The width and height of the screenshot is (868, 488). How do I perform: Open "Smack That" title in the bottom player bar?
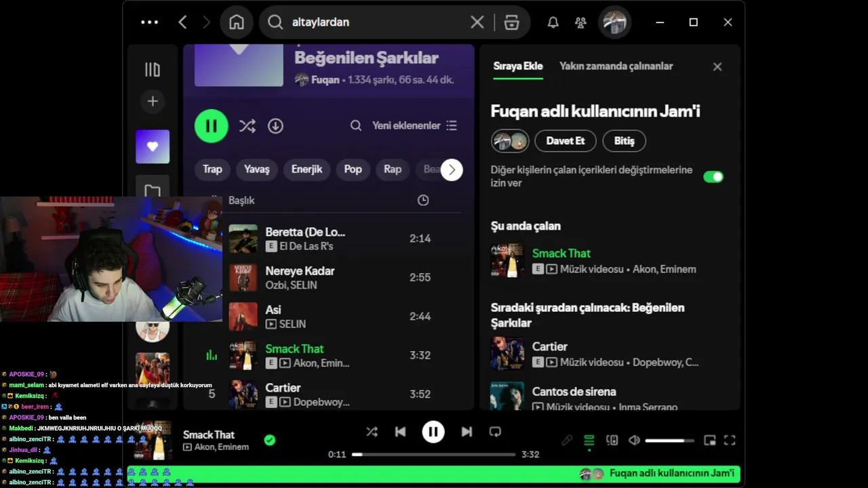click(x=209, y=434)
